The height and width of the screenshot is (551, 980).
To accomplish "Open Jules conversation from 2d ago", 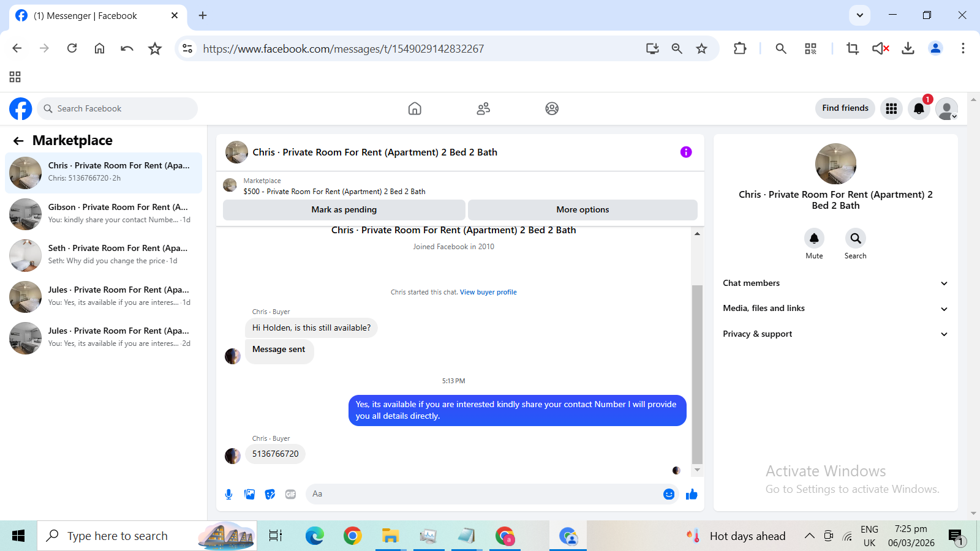I will point(104,337).
